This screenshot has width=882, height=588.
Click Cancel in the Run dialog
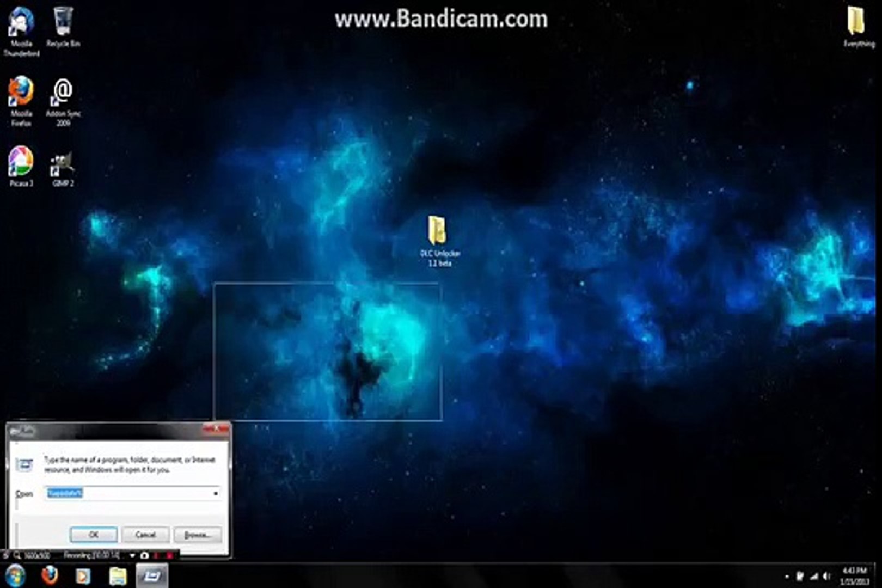145,535
